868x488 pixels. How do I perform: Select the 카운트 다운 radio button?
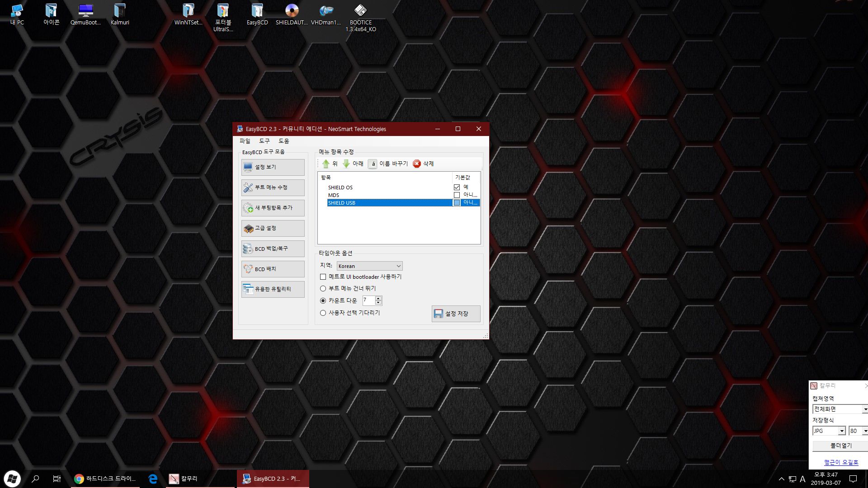(323, 300)
